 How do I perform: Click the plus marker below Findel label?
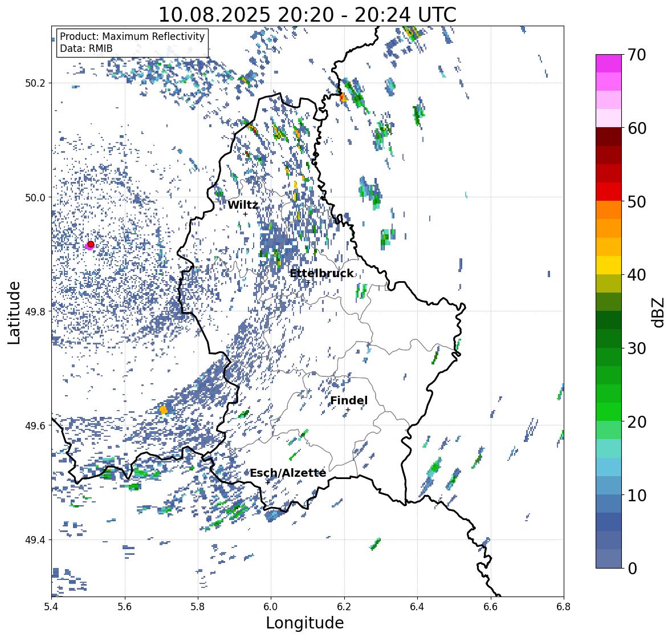348,410
